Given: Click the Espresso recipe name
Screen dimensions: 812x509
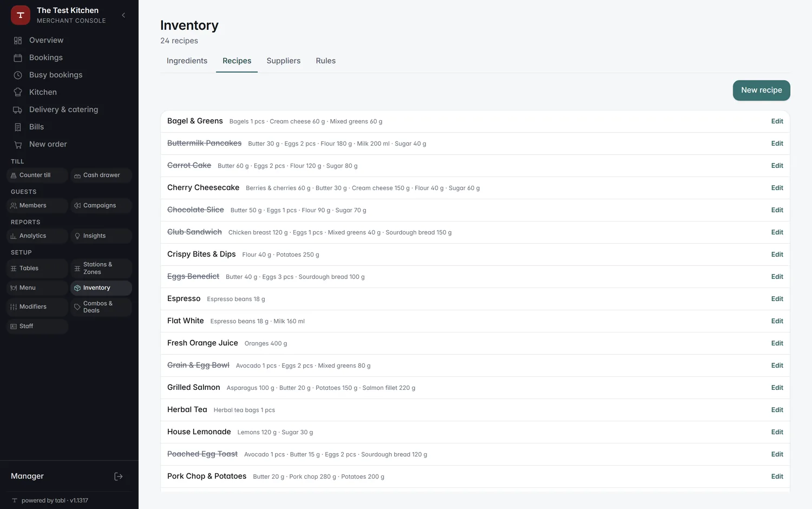Looking at the screenshot, I should pos(184,299).
